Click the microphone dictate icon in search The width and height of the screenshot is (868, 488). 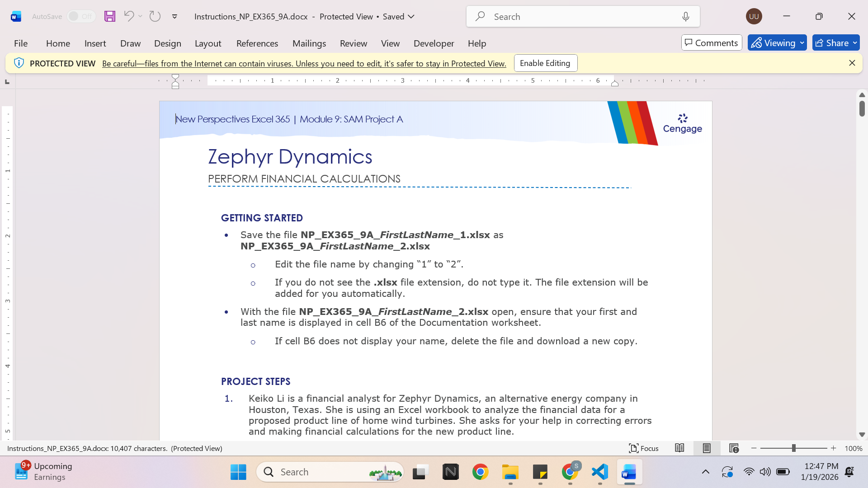(x=686, y=17)
